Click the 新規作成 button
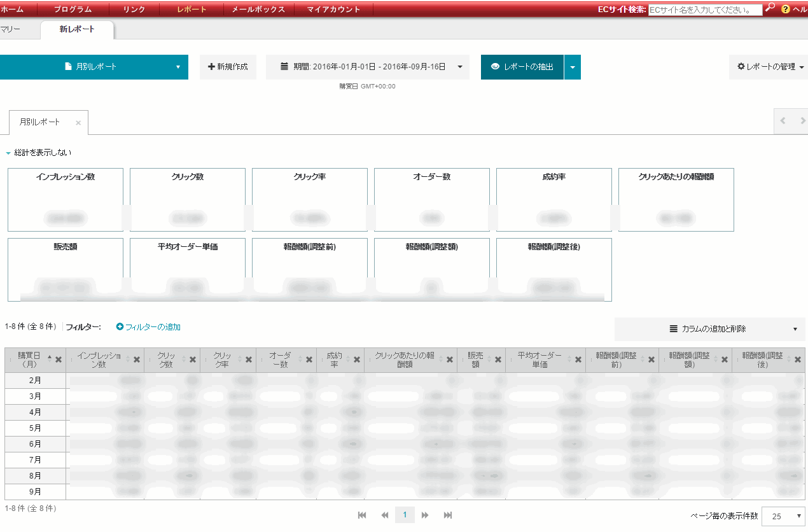Screen dimensions: 808x532 (x=228, y=67)
